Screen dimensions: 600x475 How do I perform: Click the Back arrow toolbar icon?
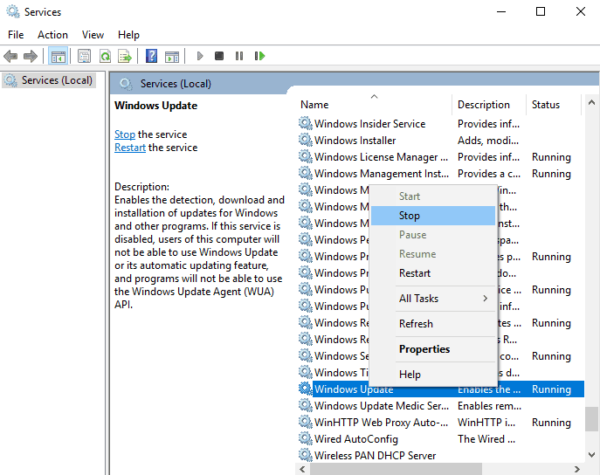(11, 56)
